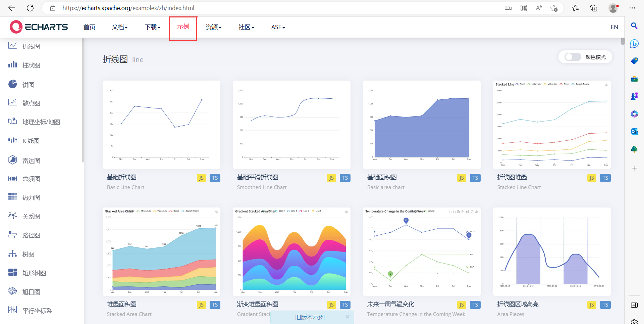
Task: Select the JS badge for 基础折线图
Action: tap(201, 178)
